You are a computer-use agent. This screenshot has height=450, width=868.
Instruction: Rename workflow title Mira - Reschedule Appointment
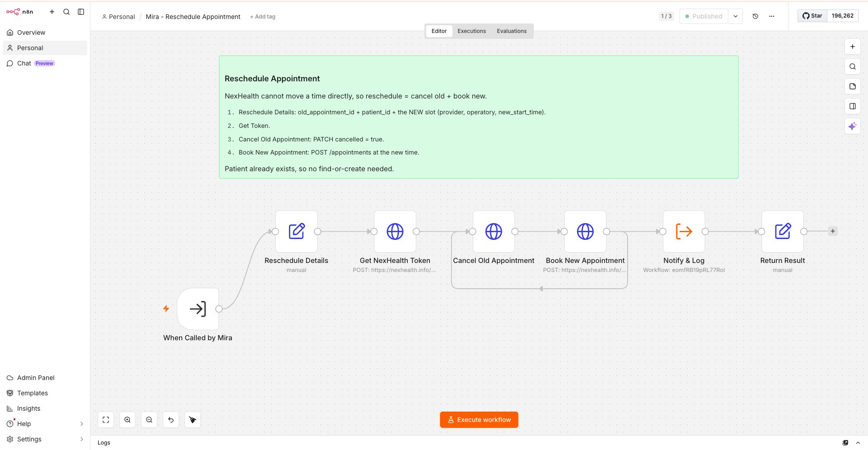click(x=193, y=17)
